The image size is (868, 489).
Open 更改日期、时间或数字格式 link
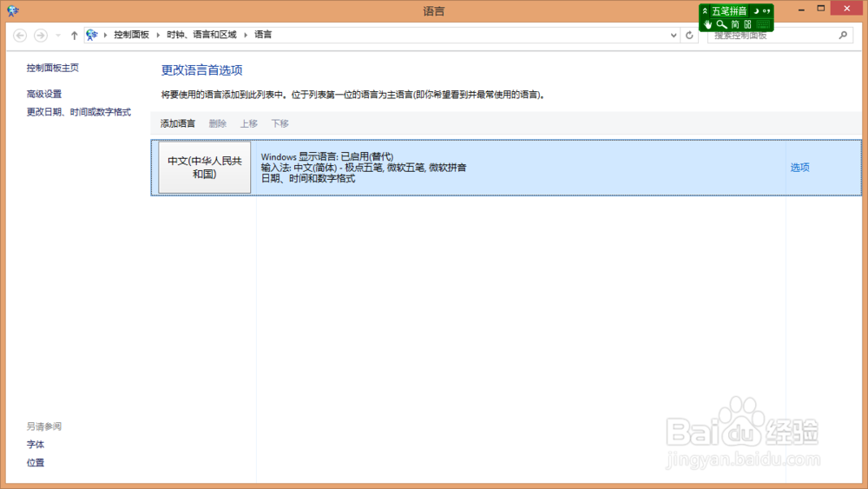tap(79, 112)
